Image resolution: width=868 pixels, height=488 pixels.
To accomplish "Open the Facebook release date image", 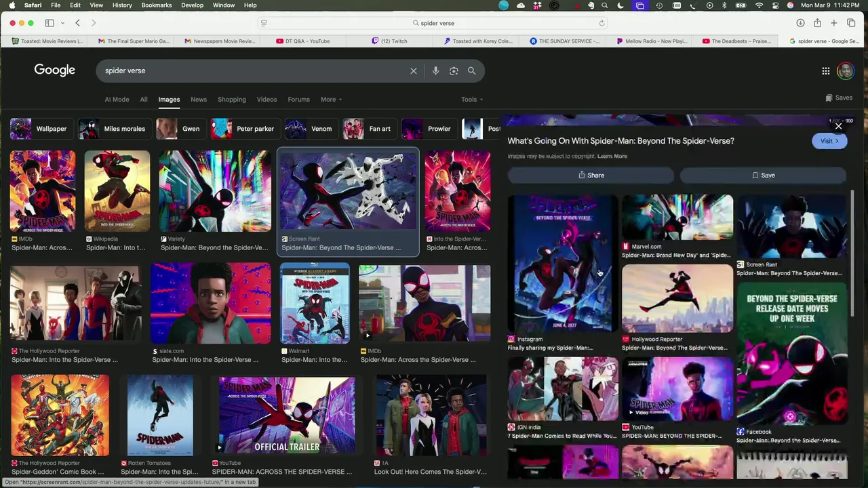I will point(792,354).
